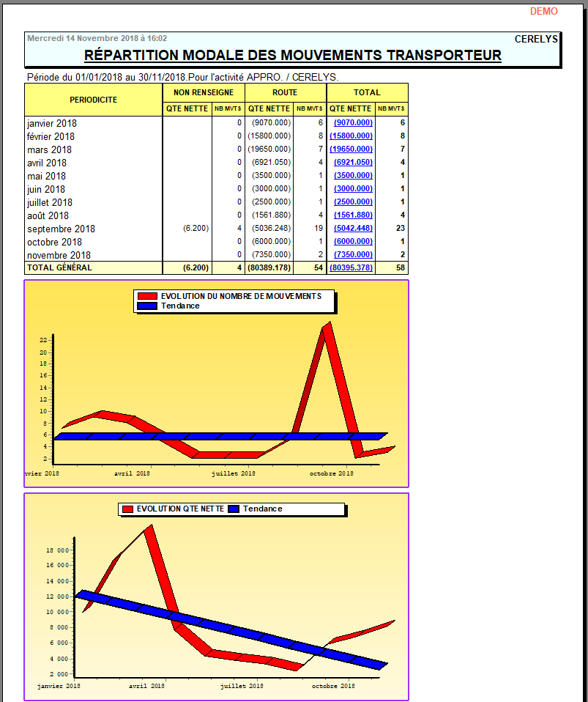Click red swatch for Evolution du nombre de mouvements
588x702 pixels.
click(148, 296)
